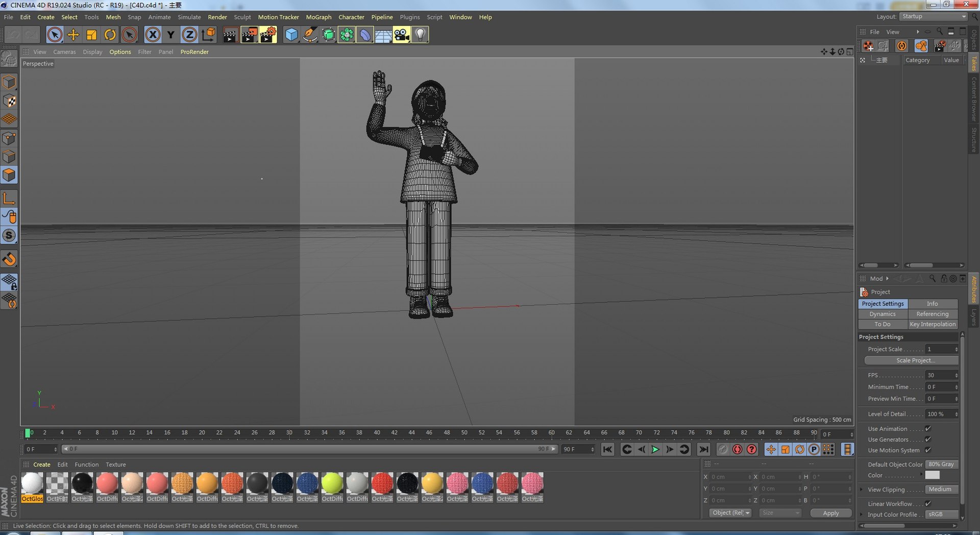Viewport: 980px width, 535px height.
Task: Click the Enable Snap S icon
Action: click(x=9, y=235)
